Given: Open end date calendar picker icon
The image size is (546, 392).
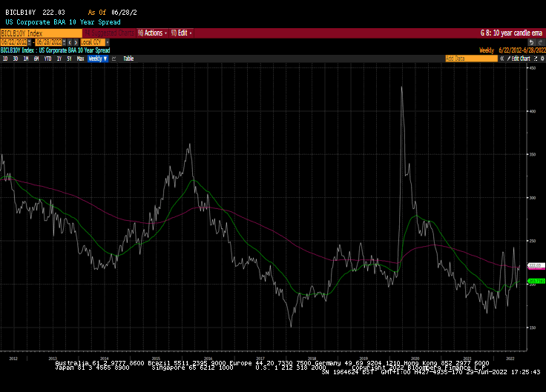Looking at the screenshot, I should (64, 42).
